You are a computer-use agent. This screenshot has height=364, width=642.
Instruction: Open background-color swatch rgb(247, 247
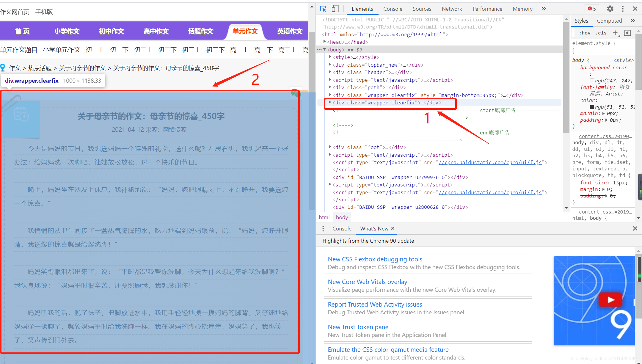pos(592,81)
